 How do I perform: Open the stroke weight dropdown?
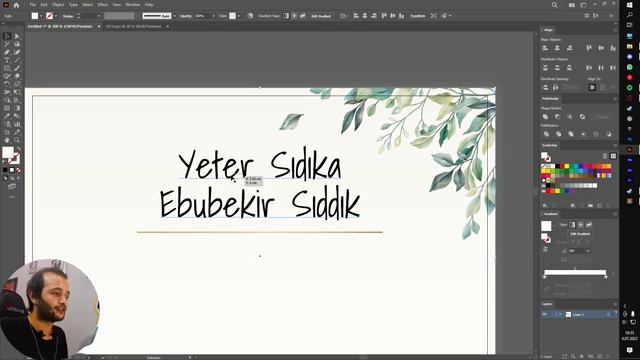98,16
